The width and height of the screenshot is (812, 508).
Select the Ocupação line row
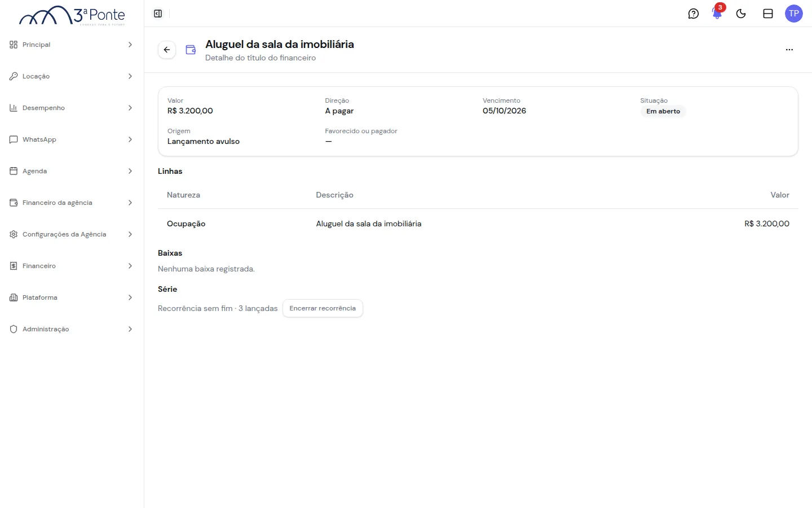(x=478, y=224)
